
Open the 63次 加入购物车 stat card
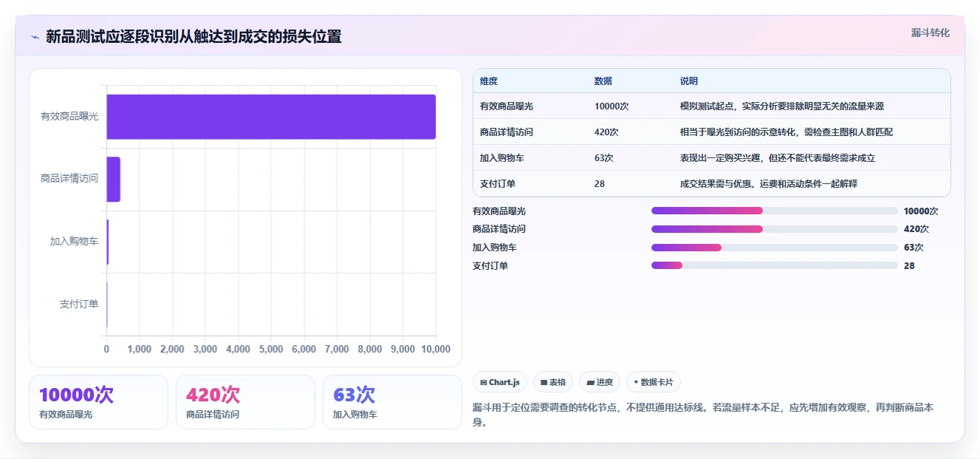(x=392, y=402)
